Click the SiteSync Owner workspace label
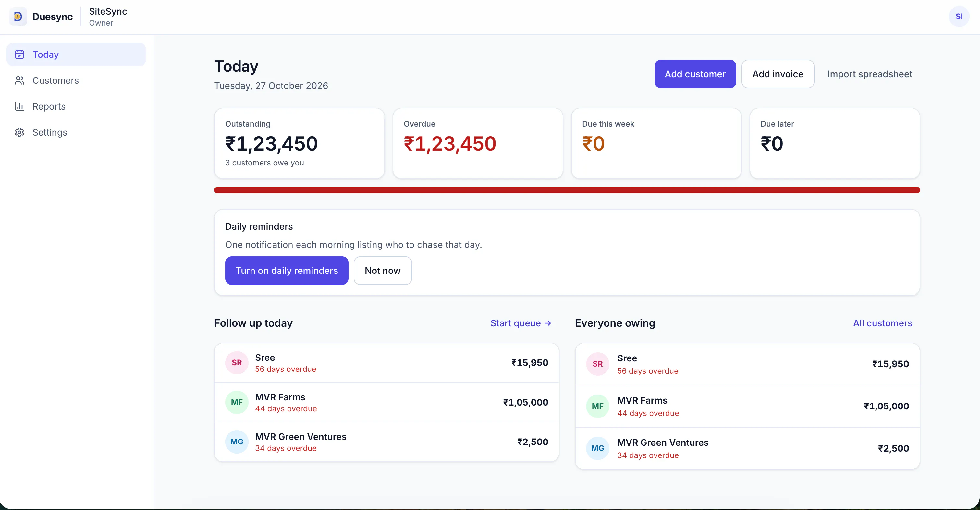980x510 pixels. point(108,17)
